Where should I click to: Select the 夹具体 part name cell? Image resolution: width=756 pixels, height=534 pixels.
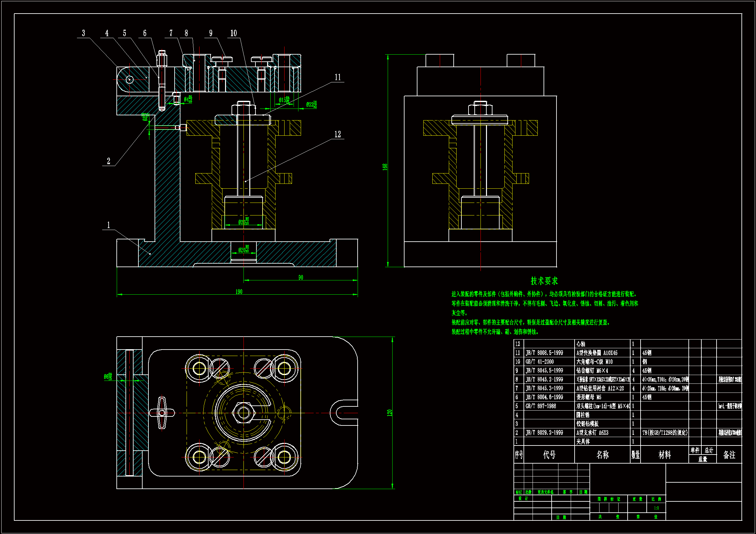(x=583, y=442)
